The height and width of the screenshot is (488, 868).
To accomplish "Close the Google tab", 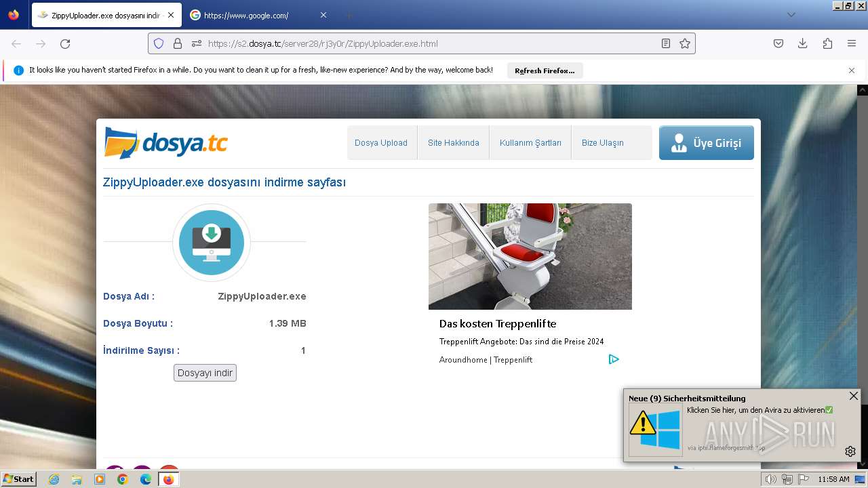I will 323,15.
